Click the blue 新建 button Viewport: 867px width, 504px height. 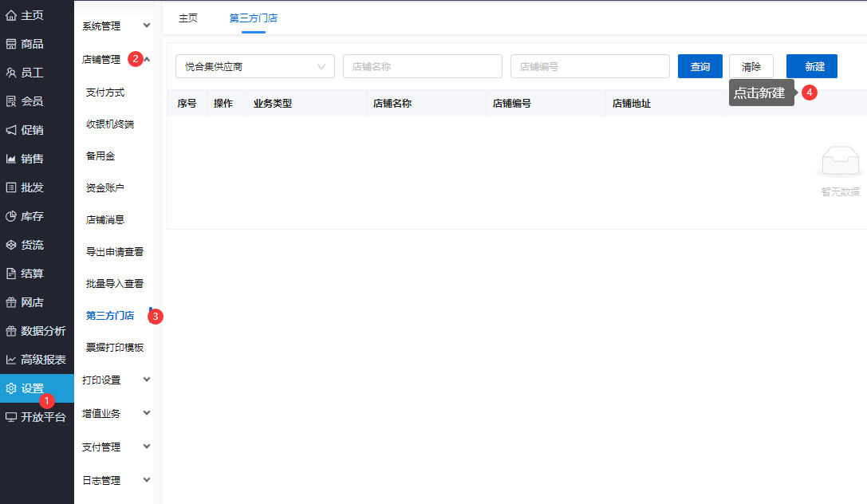point(812,66)
